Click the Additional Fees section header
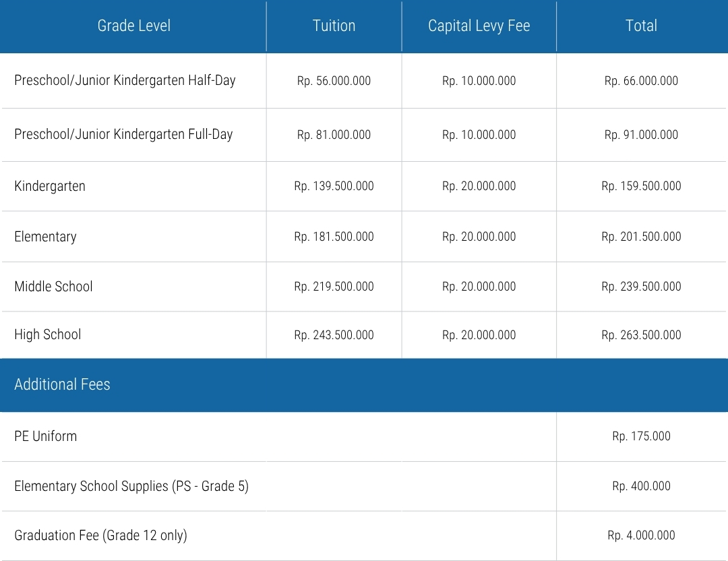Image resolution: width=728 pixels, height=561 pixels. pyautogui.click(x=62, y=384)
